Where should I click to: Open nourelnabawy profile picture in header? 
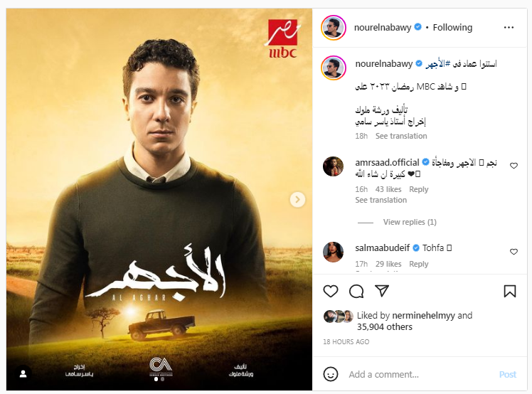333,28
